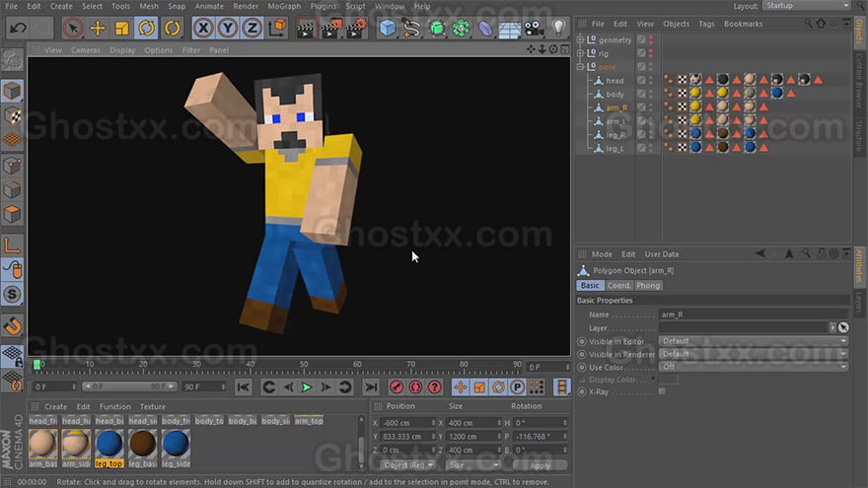Enable Points mode in left toolbar
Viewport: 868px width, 488px height.
[x=12, y=166]
